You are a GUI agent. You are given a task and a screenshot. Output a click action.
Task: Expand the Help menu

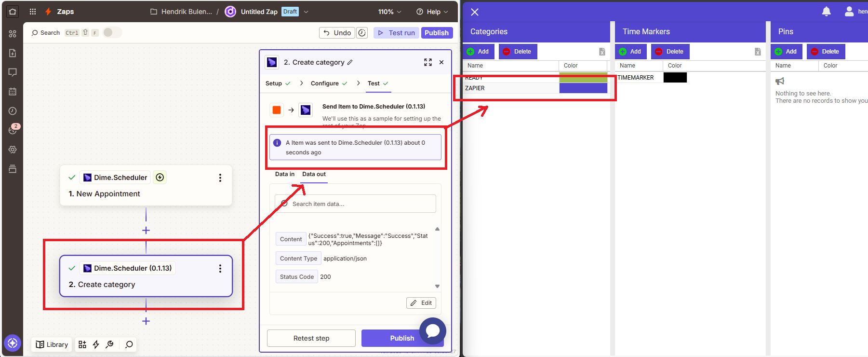point(432,12)
